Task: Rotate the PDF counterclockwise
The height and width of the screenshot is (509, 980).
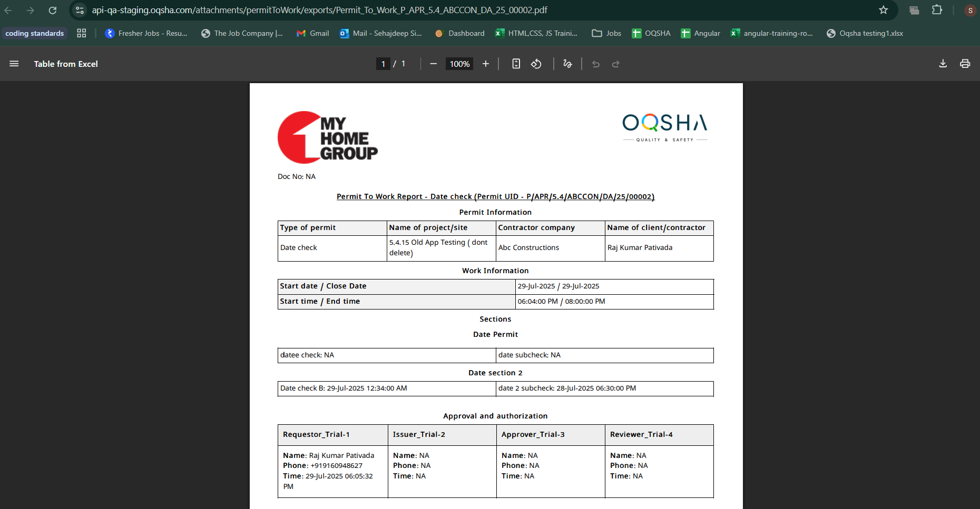Action: pyautogui.click(x=536, y=64)
